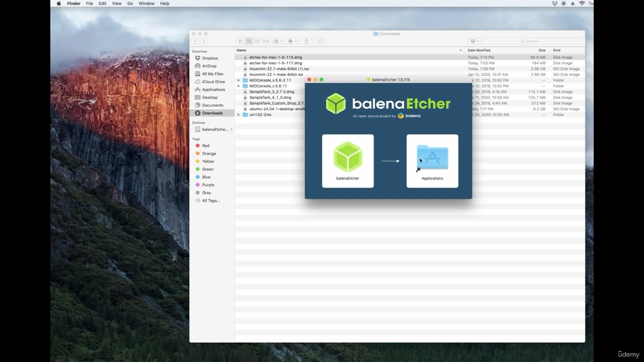Open the Finder Share button
This screenshot has height=362, width=644.
tap(306, 41)
